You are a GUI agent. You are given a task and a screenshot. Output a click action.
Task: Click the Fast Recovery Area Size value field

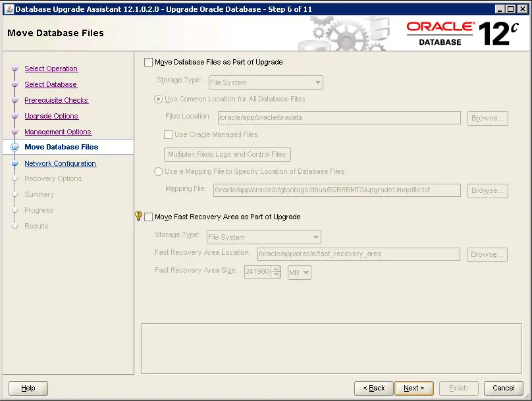click(x=258, y=272)
